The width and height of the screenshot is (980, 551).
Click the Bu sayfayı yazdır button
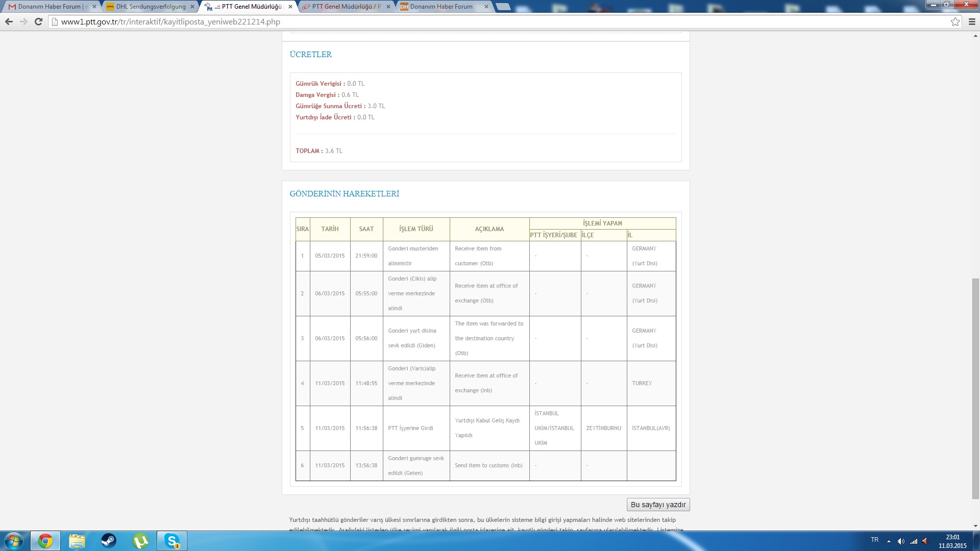point(658,505)
